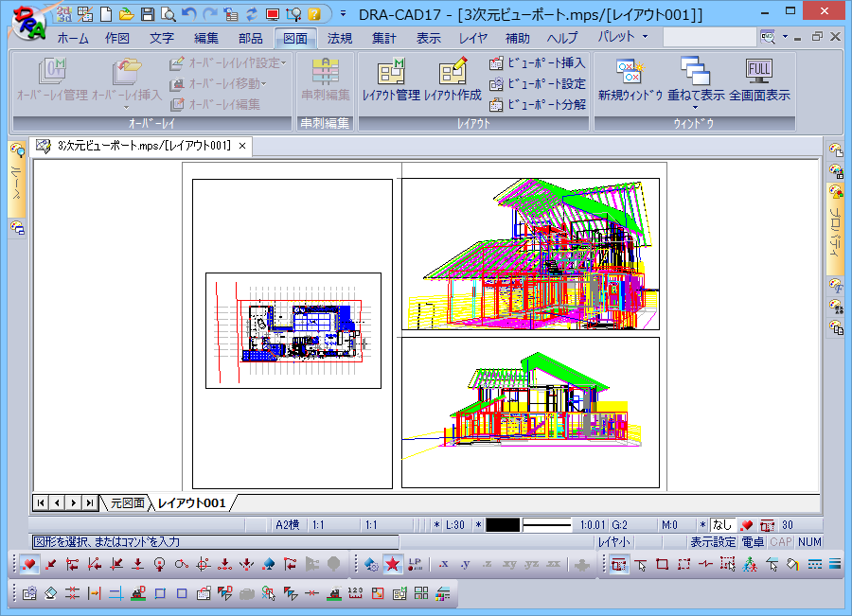Open the 文字 ribbon tab
This screenshot has width=852, height=616.
pyautogui.click(x=162, y=38)
